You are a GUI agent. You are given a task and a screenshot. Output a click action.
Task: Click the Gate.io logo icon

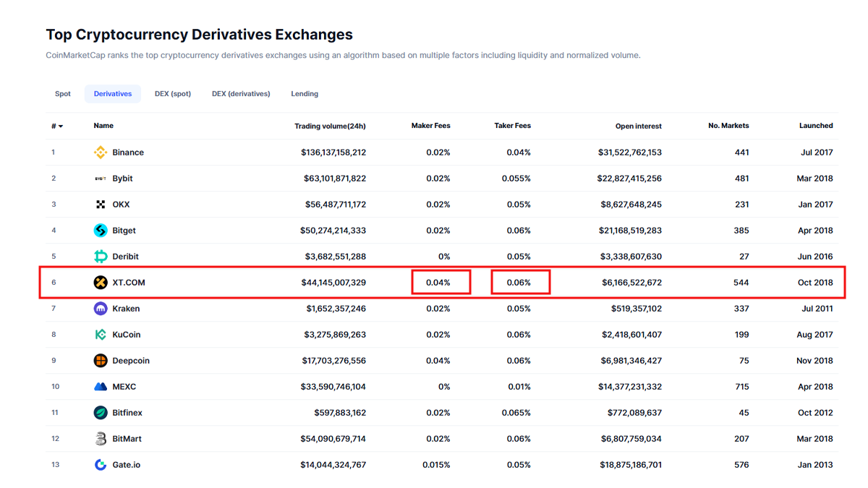tap(101, 465)
